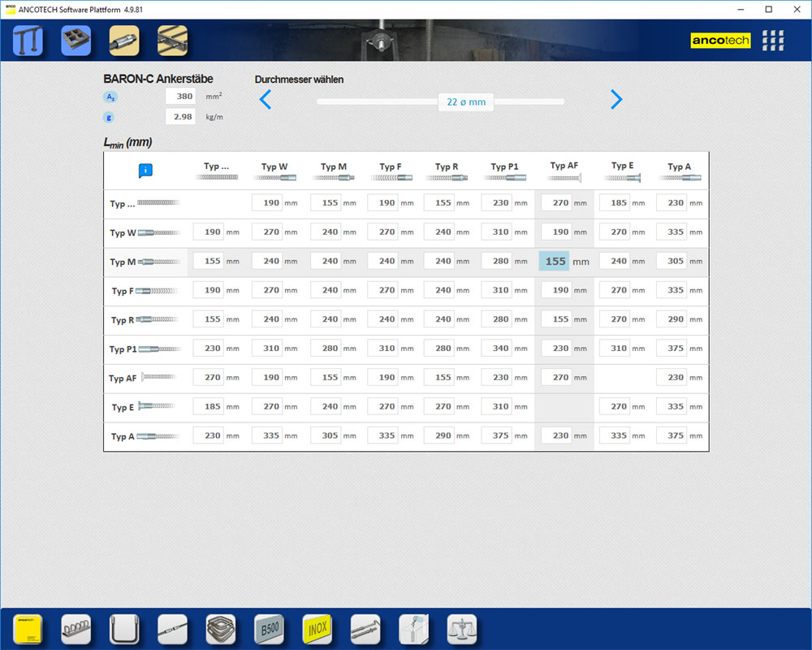Click the blue info icon in table header
This screenshot has height=650, width=812.
[x=145, y=171]
